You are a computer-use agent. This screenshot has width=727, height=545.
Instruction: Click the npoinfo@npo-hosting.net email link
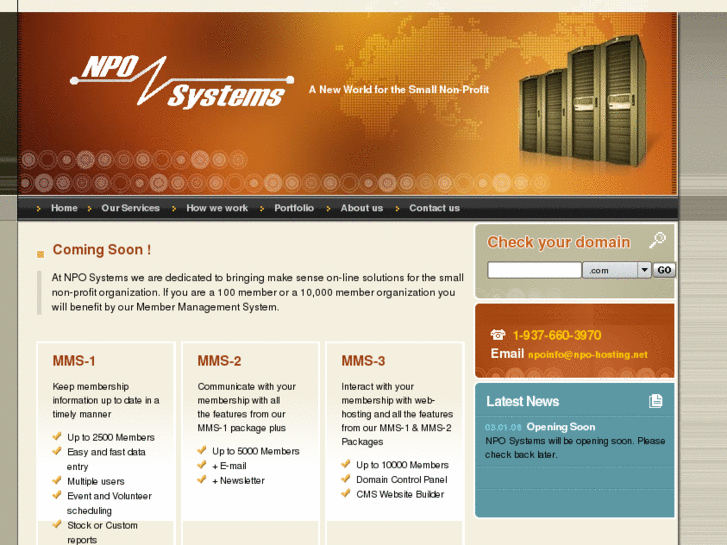pos(587,355)
